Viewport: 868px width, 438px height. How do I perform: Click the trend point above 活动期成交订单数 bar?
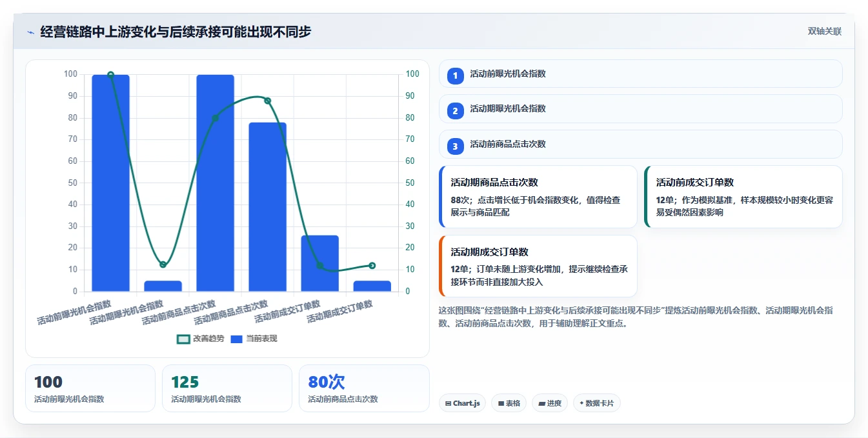(x=372, y=265)
